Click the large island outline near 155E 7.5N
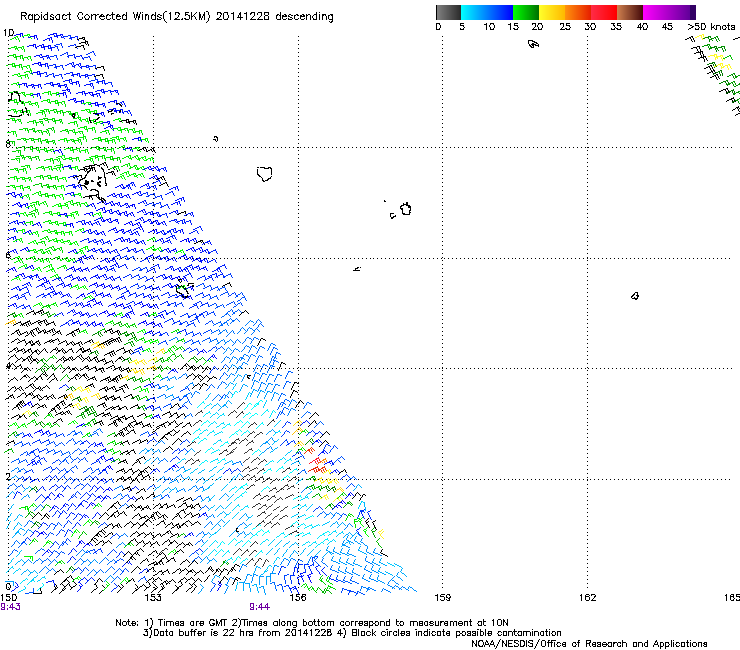This screenshot has width=740, height=650. click(265, 174)
